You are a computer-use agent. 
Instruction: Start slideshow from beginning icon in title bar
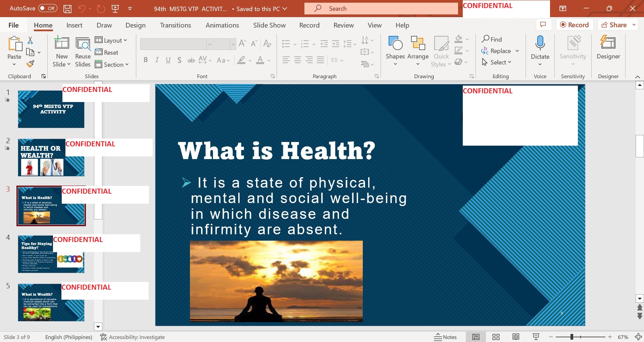[115, 9]
